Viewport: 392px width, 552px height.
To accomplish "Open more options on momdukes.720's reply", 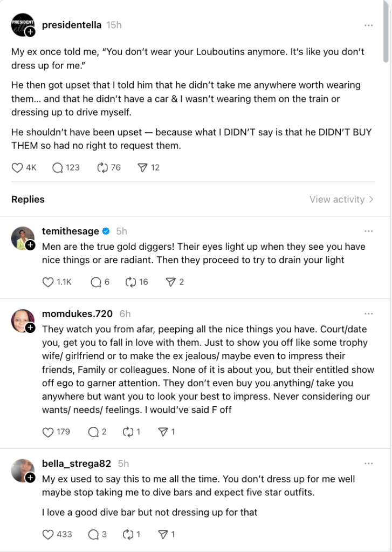I will (369, 314).
